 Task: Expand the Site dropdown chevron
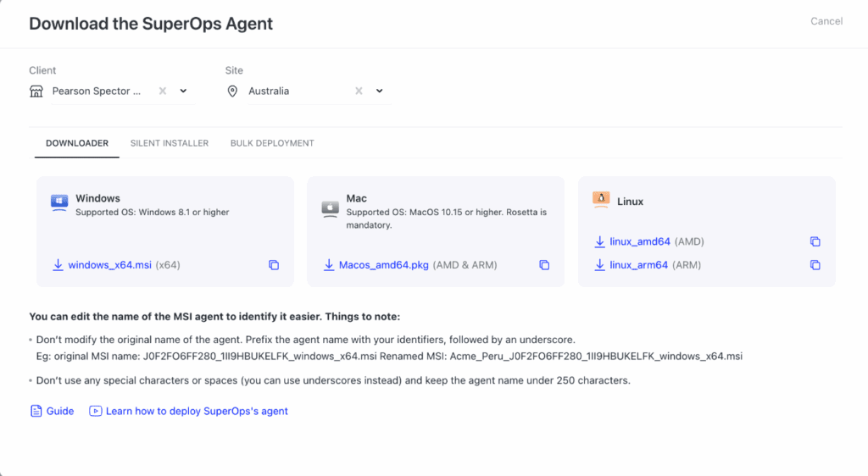click(x=380, y=91)
